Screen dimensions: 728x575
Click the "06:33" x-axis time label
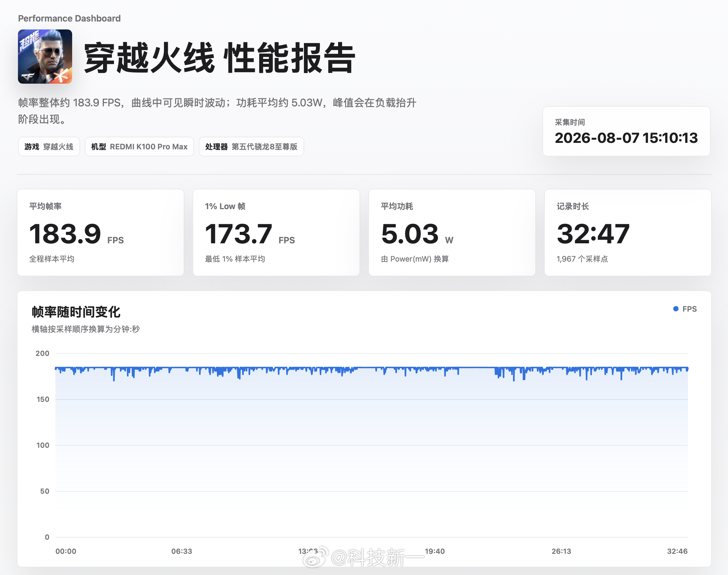(182, 551)
